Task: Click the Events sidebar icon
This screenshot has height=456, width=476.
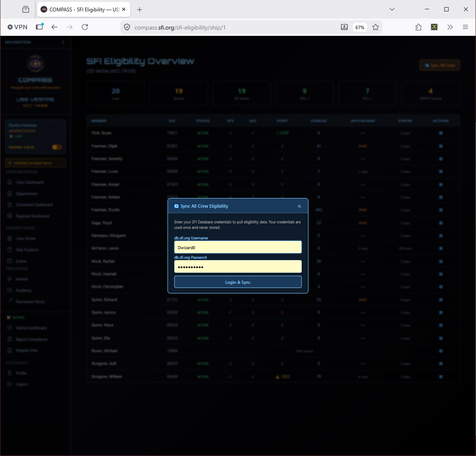Action: coord(10,261)
